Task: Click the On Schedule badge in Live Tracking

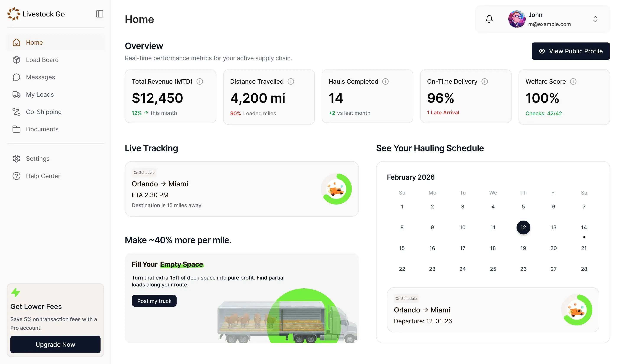Action: 144,172
